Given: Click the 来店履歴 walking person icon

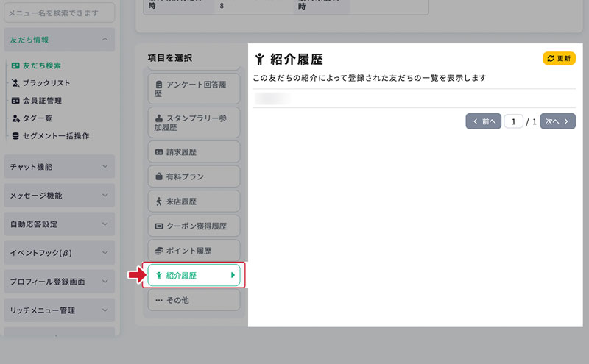Looking at the screenshot, I should tap(158, 201).
